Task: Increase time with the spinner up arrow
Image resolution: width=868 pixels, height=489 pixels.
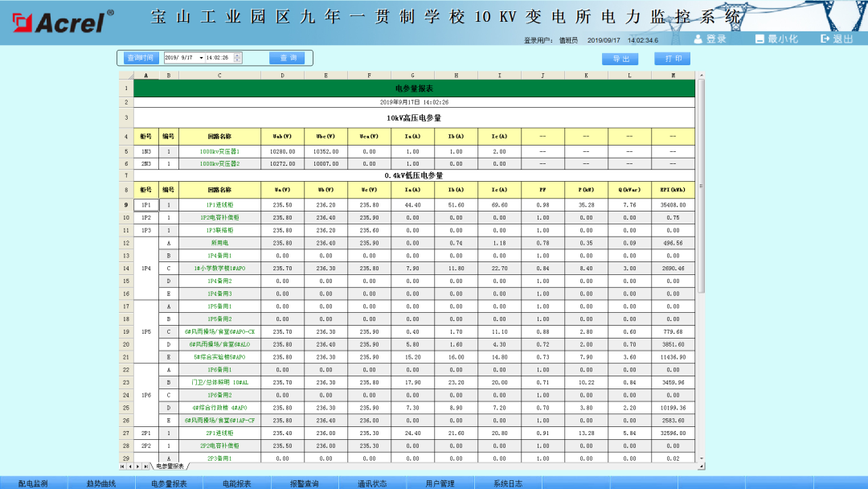Action: click(x=237, y=55)
